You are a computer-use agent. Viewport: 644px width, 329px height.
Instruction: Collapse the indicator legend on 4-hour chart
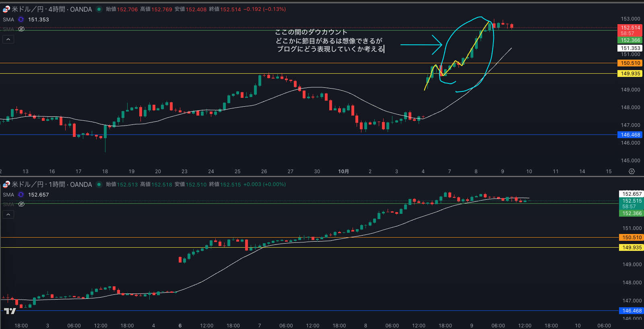click(x=8, y=39)
